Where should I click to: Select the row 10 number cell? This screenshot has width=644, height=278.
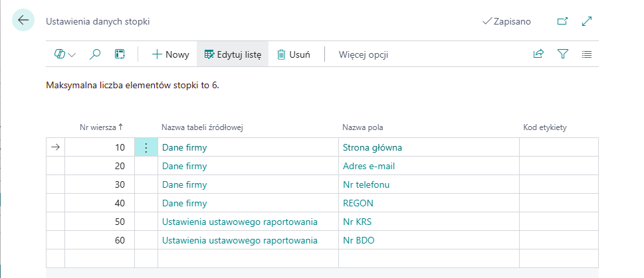(100, 147)
